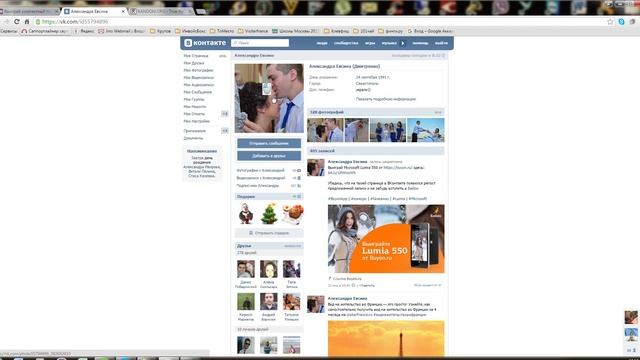Open Мои Сообщения in left menu
Viewport: 640px width, 360px height.
(x=198, y=92)
